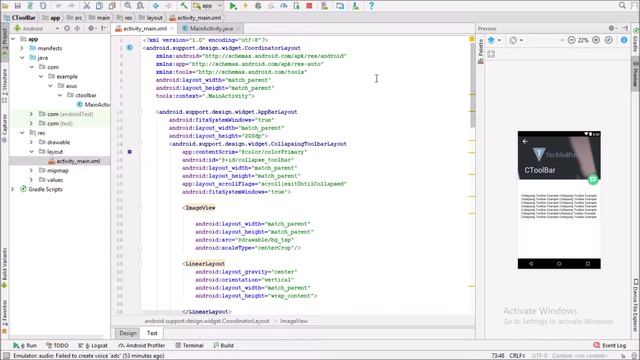Click the Copy icon in the toolbar

[99, 6]
